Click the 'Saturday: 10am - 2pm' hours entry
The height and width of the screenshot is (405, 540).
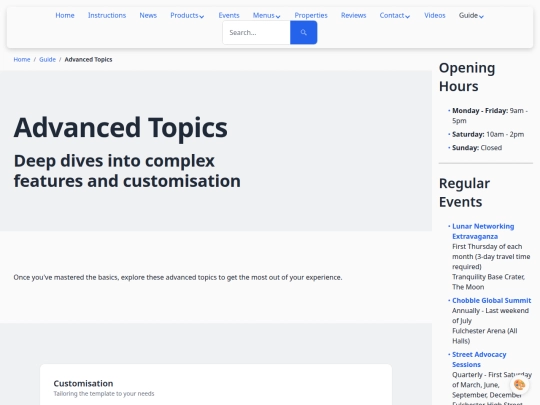(x=488, y=134)
